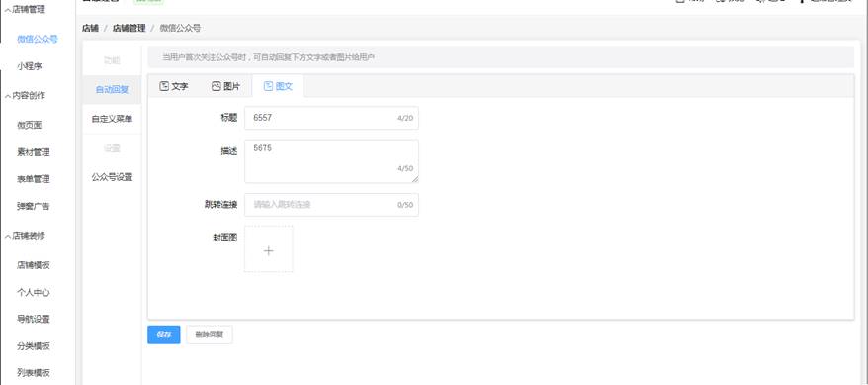
Task: Select the 图文 reply tab
Action: pyautogui.click(x=278, y=86)
